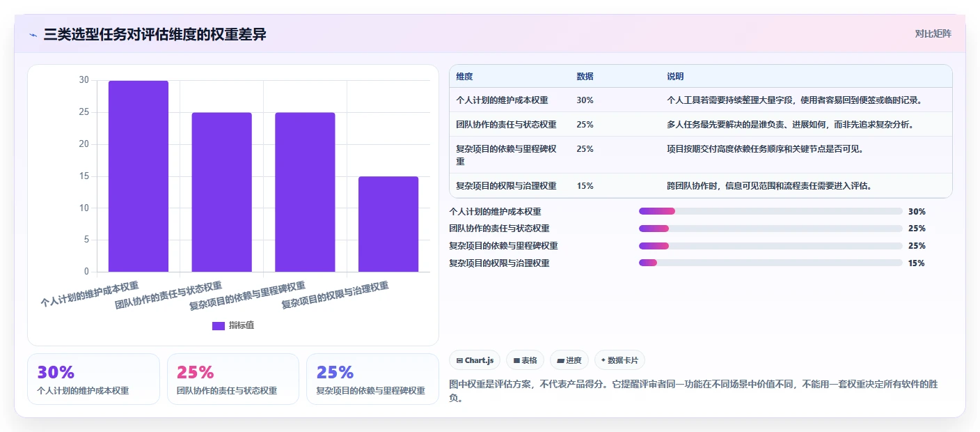Screen dimensions: 980x432
Task: Select the Chart.js chip
Action: click(475, 360)
